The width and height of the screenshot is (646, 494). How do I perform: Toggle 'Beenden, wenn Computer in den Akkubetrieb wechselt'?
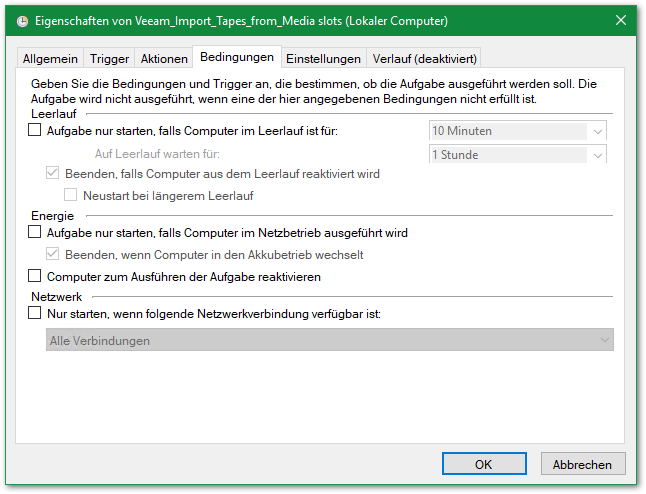(53, 255)
